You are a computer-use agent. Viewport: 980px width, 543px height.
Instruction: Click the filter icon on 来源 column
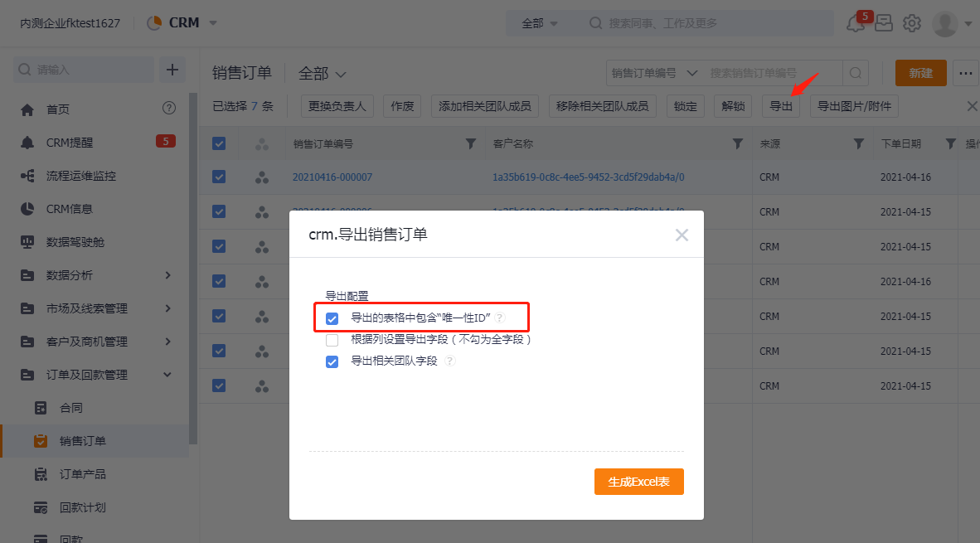pos(859,143)
